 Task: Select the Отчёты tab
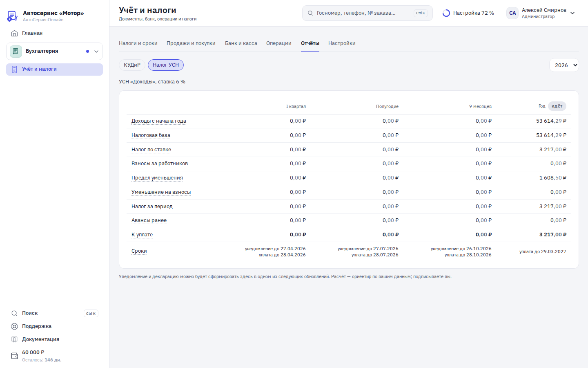(x=310, y=43)
